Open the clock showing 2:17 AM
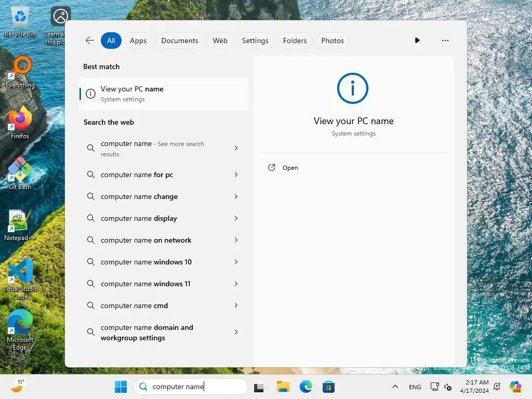The height and width of the screenshot is (399, 532). pos(474,387)
